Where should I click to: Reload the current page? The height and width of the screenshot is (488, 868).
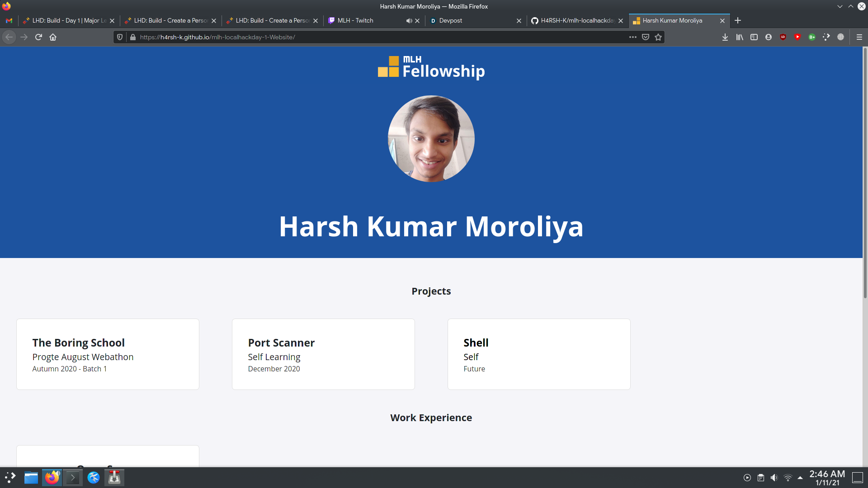click(38, 37)
